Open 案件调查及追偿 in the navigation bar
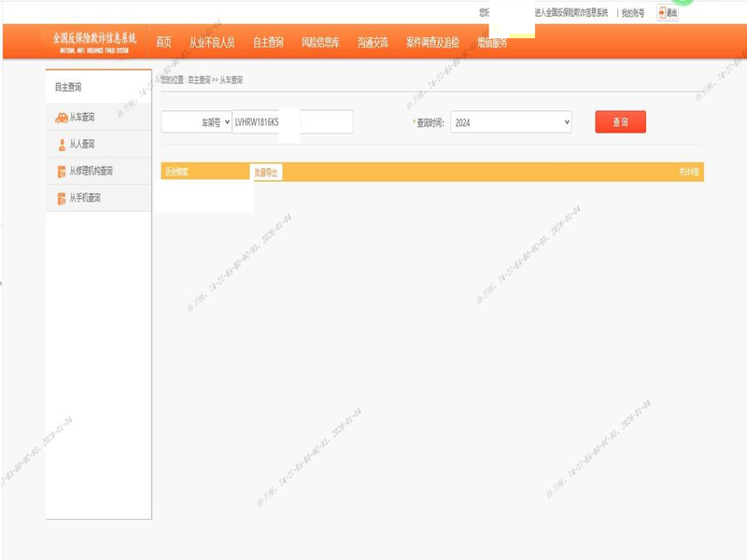 [432, 42]
